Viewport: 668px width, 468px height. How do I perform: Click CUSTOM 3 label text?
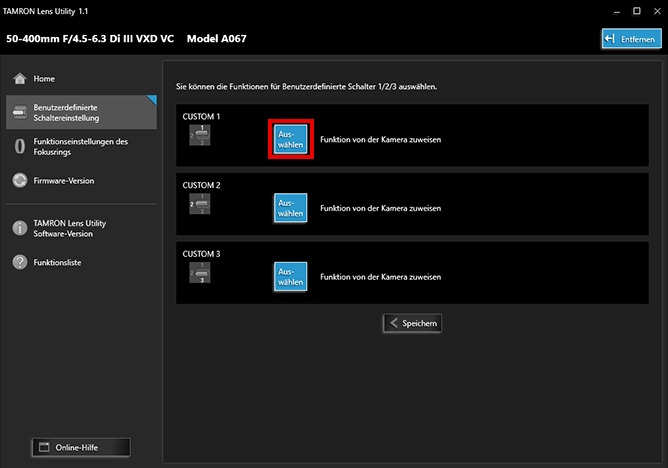pyautogui.click(x=202, y=254)
